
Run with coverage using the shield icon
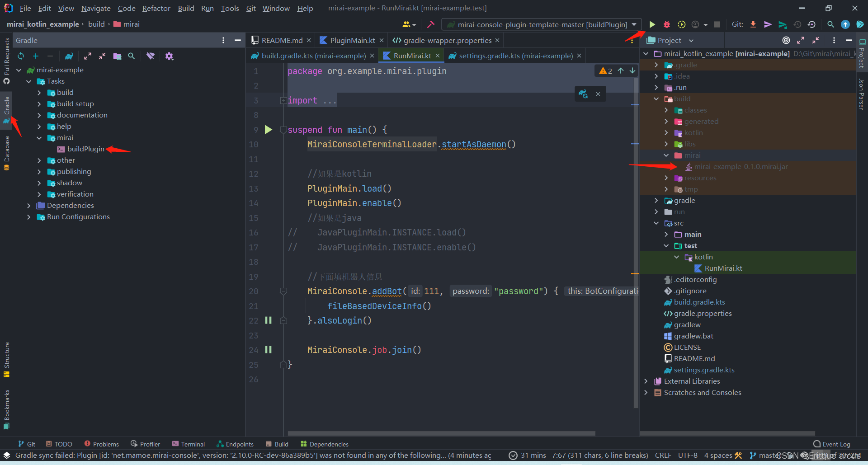[x=681, y=24]
